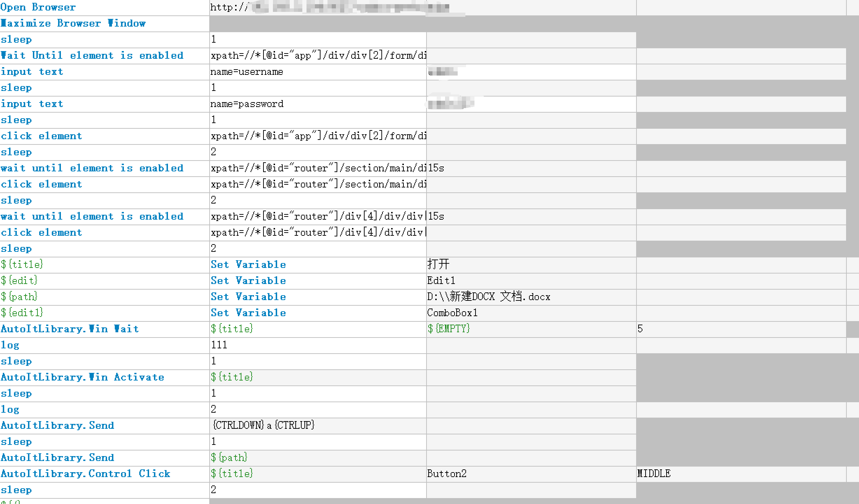Screen dimensions: 859x504
Task: Select the Edit1 value cell
Action: click(x=441, y=281)
